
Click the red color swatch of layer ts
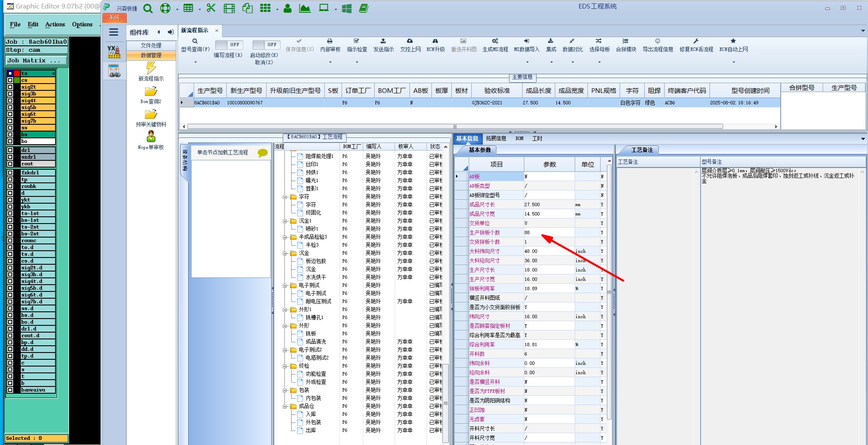click(x=17, y=73)
